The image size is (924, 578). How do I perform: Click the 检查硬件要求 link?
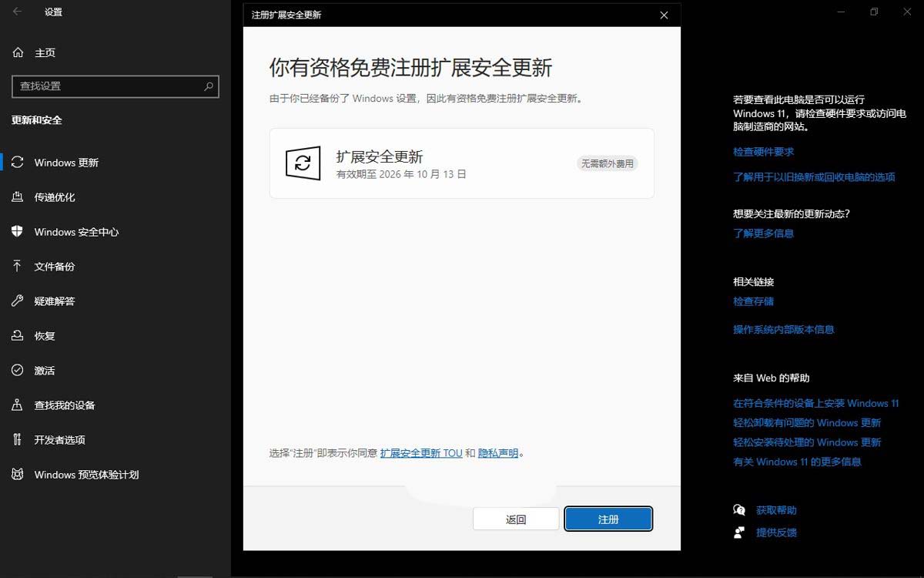(x=763, y=152)
